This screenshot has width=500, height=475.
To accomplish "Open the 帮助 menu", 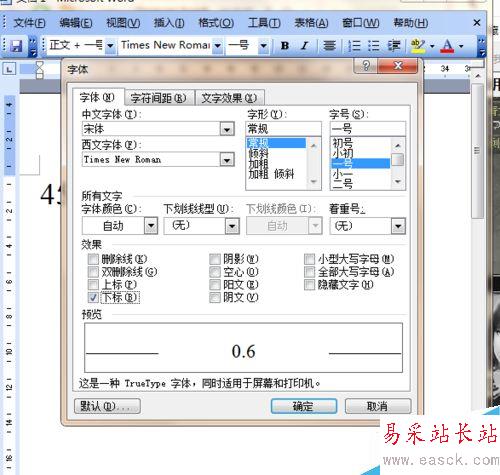I will [x=411, y=23].
